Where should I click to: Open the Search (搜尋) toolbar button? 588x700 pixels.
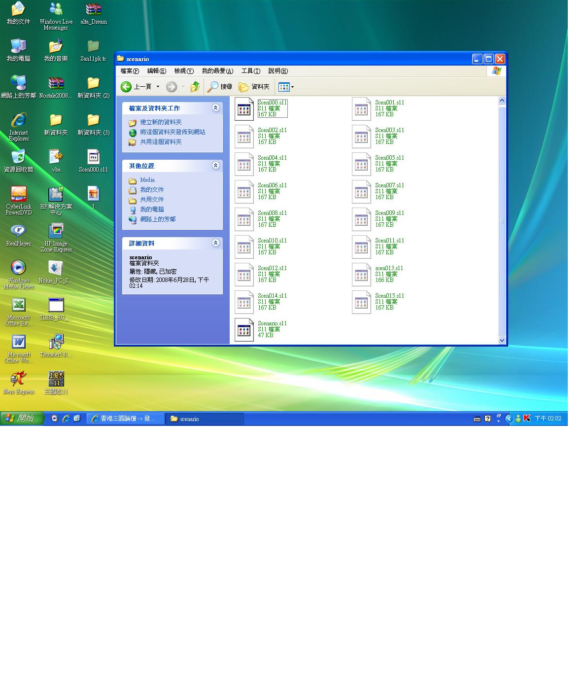[x=219, y=87]
